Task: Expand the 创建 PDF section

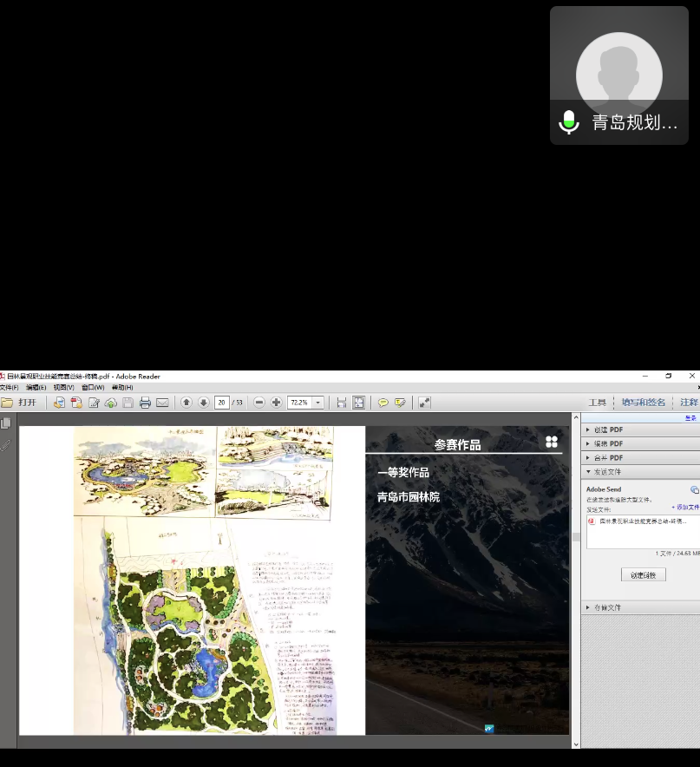Action: (x=608, y=430)
